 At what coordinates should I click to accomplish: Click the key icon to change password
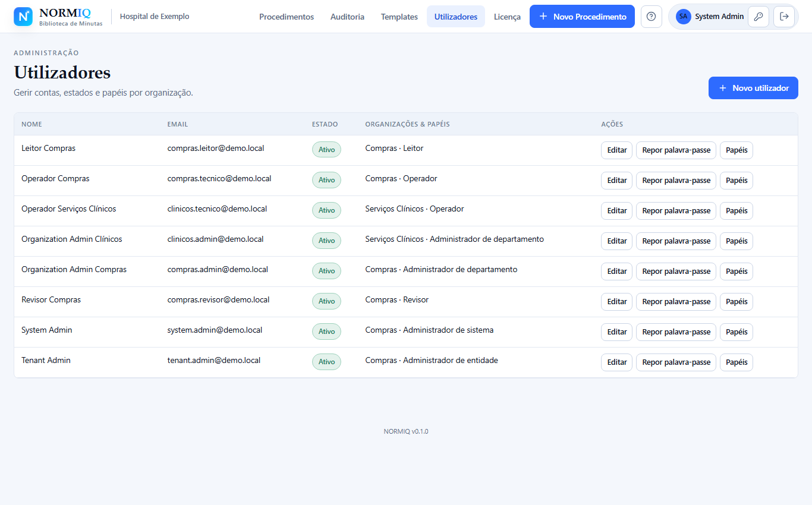(x=758, y=17)
